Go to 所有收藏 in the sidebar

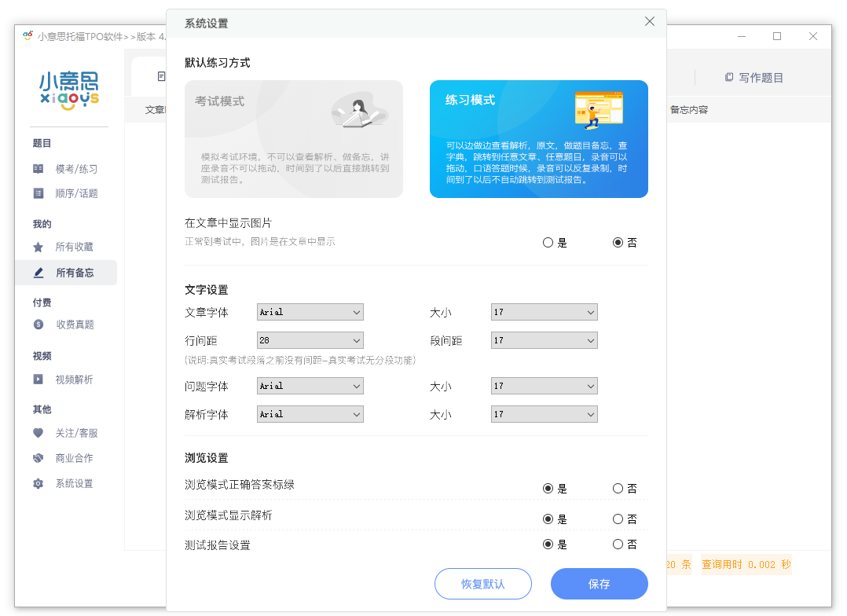(74, 247)
